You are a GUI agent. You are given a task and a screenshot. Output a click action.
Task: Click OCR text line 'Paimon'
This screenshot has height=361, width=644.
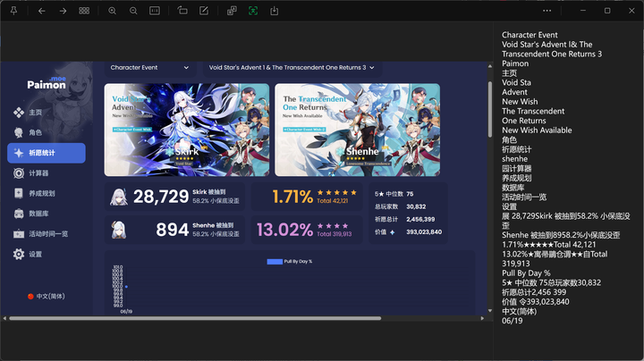[x=515, y=63]
